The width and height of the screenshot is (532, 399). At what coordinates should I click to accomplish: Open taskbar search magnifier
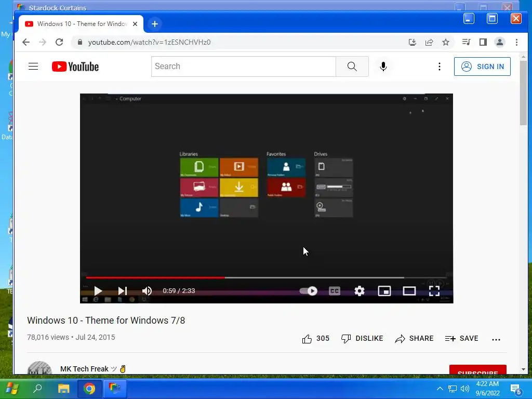pos(37,389)
